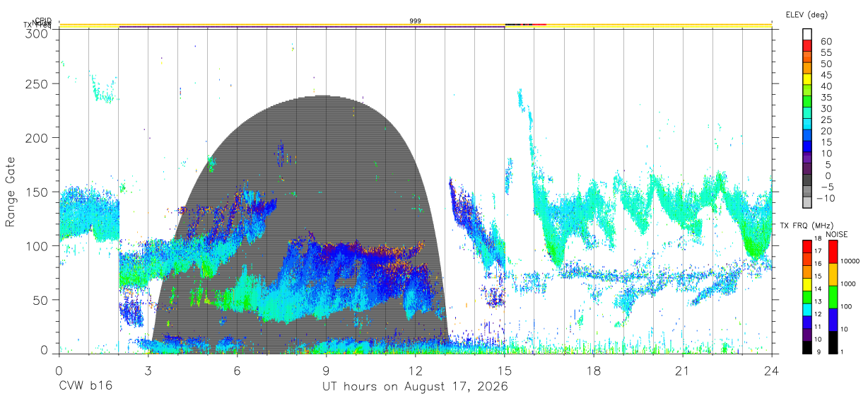Screen dimensions: 868x401
Task: Click the y-axis tick label '300'
Action: [x=35, y=33]
